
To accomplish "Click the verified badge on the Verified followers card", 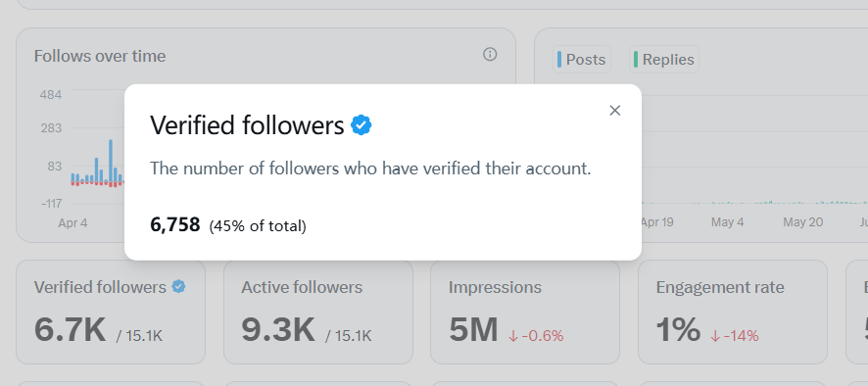I will coord(178,287).
